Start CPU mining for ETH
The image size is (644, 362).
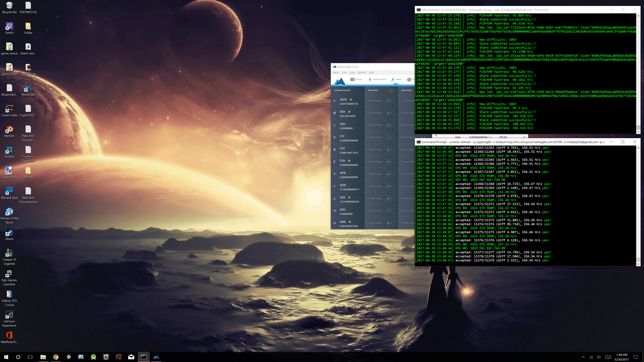pyautogui.click(x=375, y=149)
